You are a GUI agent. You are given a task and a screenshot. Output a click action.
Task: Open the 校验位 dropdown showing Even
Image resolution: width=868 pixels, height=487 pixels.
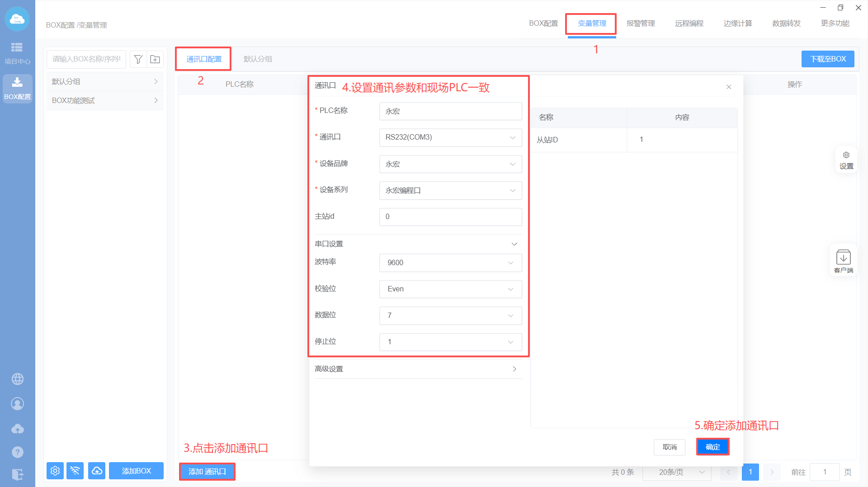pyautogui.click(x=450, y=289)
